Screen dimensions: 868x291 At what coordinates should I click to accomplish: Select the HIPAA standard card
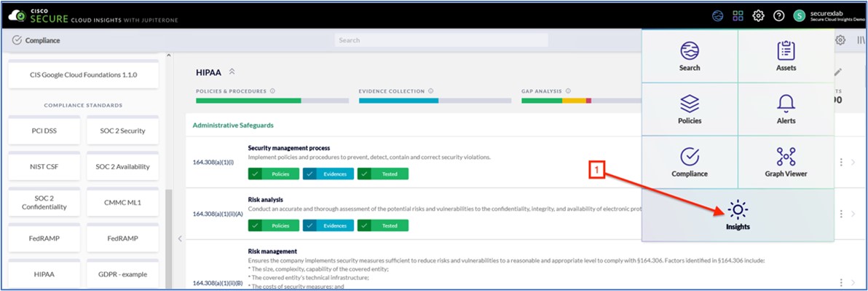coord(44,274)
